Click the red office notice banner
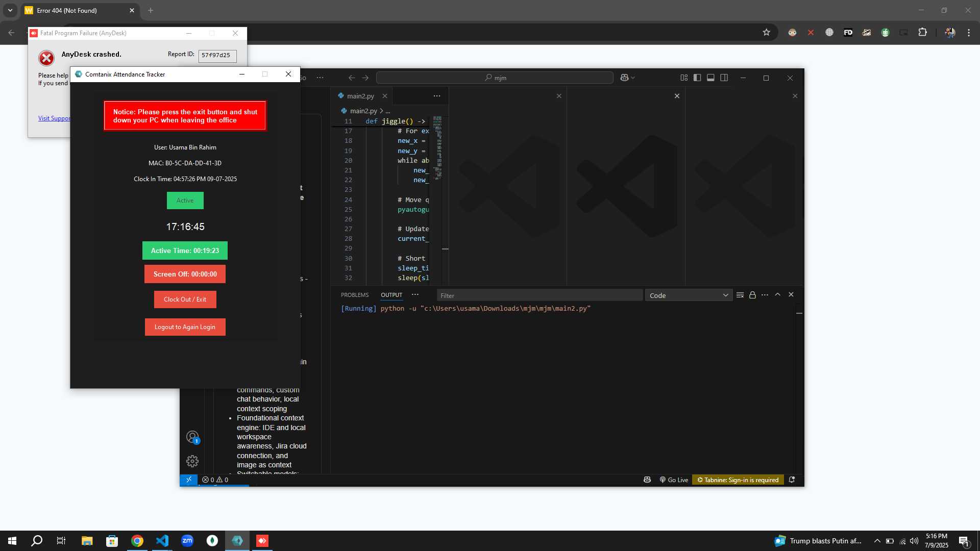980x551 pixels. [185, 116]
